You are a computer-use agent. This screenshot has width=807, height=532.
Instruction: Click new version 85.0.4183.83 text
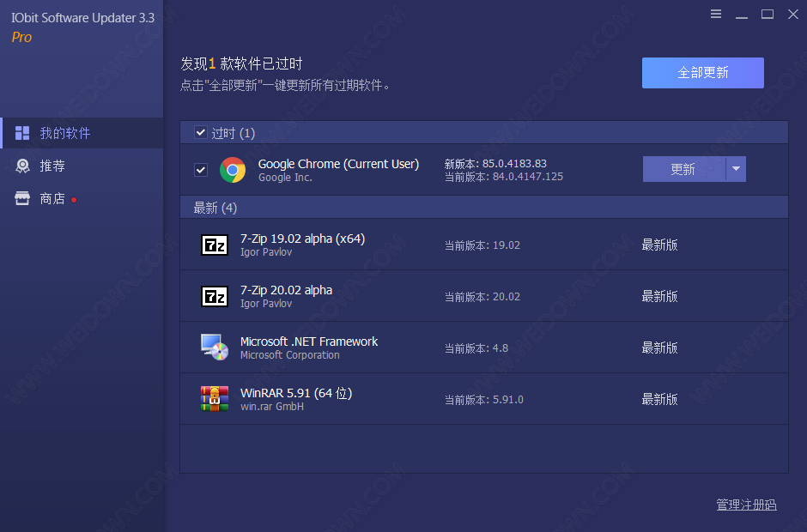click(x=495, y=164)
